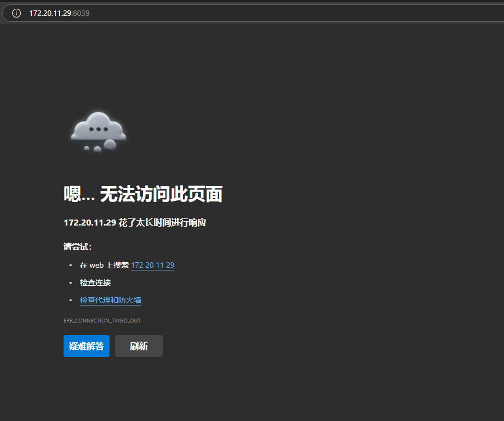Viewport: 504px width, 421px height.
Task: Click the 请尝试 label
Action: point(78,246)
